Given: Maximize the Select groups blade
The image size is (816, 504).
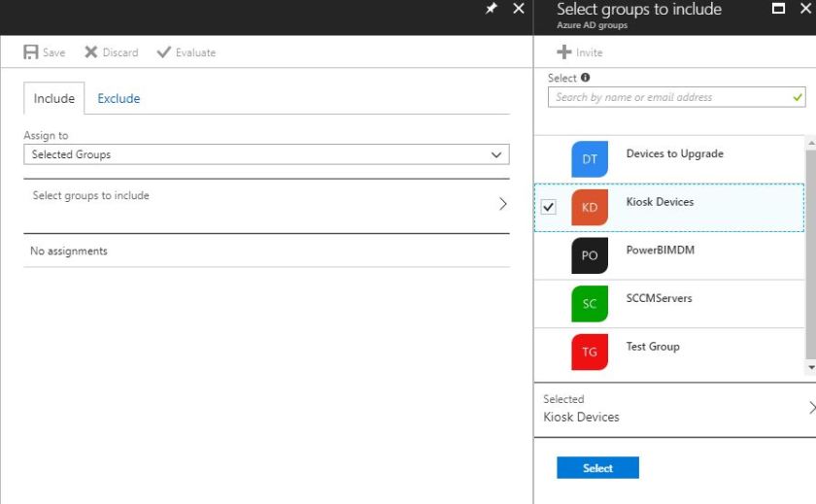Looking at the screenshot, I should point(778,9).
